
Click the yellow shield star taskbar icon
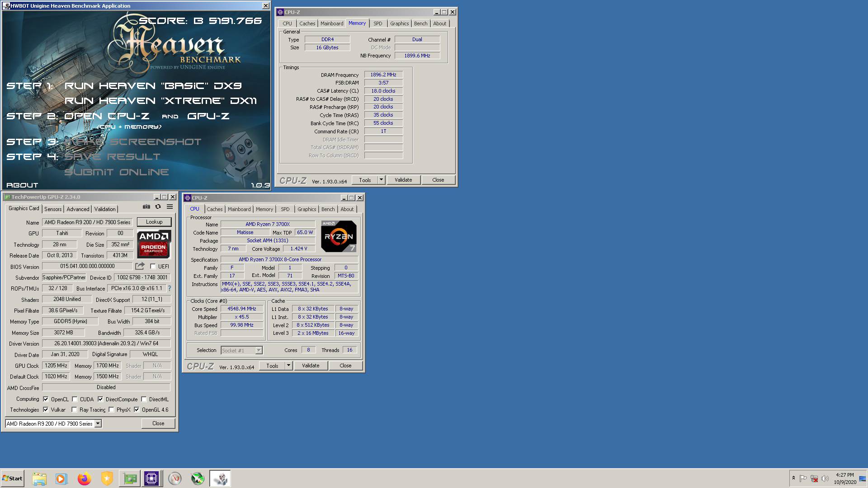[x=107, y=479]
